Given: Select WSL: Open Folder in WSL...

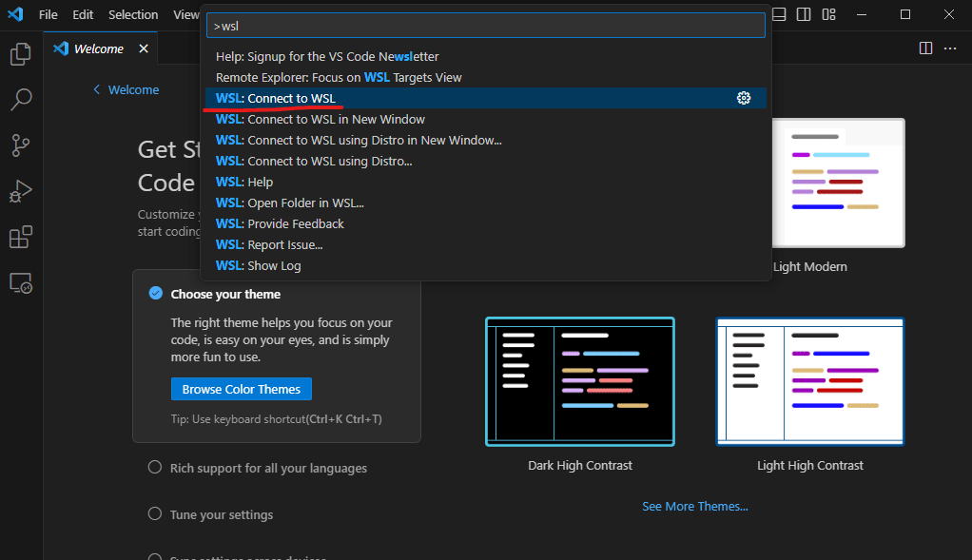Looking at the screenshot, I should (486, 203).
